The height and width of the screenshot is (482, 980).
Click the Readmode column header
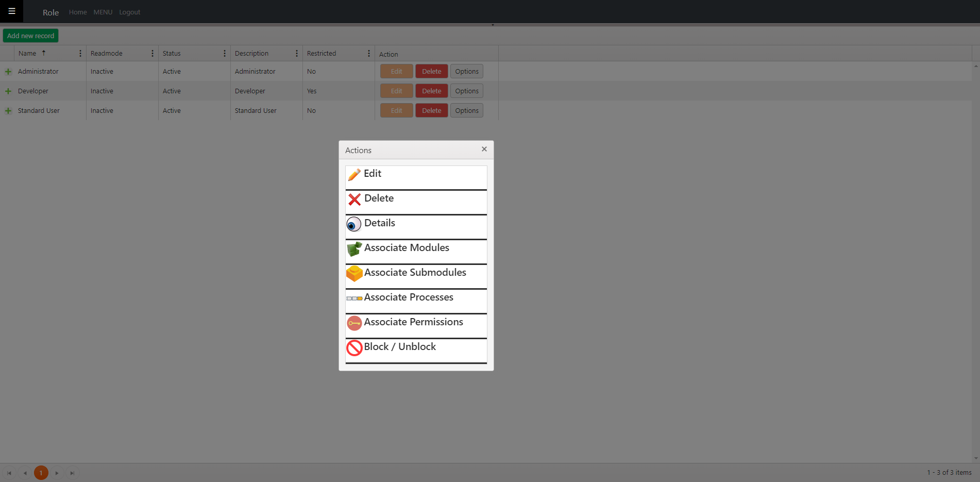click(107, 54)
